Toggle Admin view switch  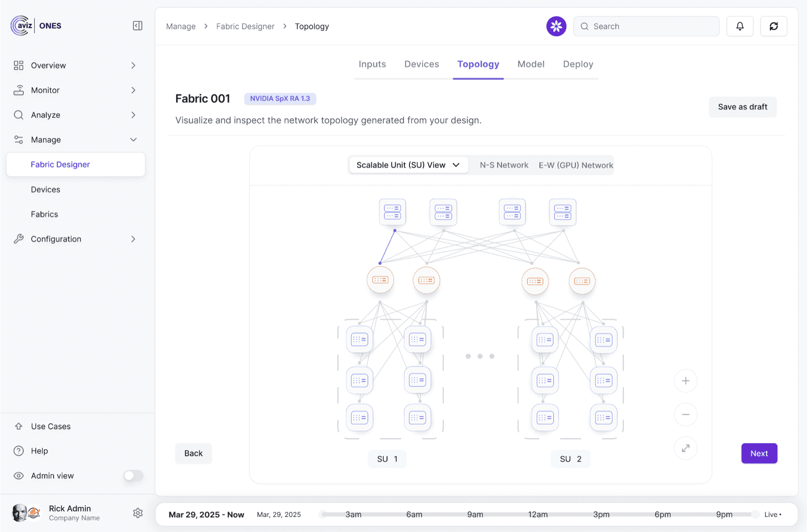click(133, 476)
